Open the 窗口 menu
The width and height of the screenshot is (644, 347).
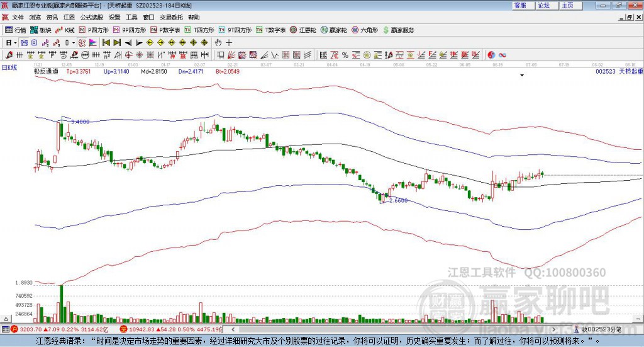coord(148,17)
